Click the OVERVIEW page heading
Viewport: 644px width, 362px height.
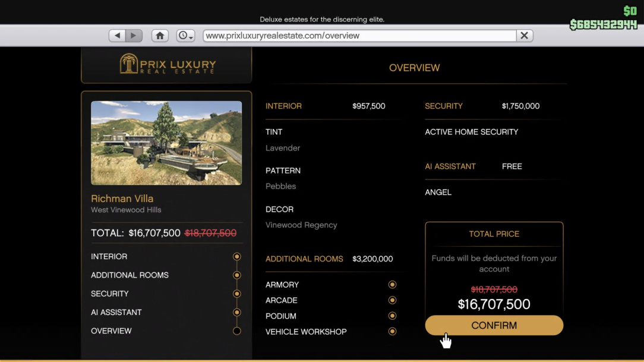point(415,68)
